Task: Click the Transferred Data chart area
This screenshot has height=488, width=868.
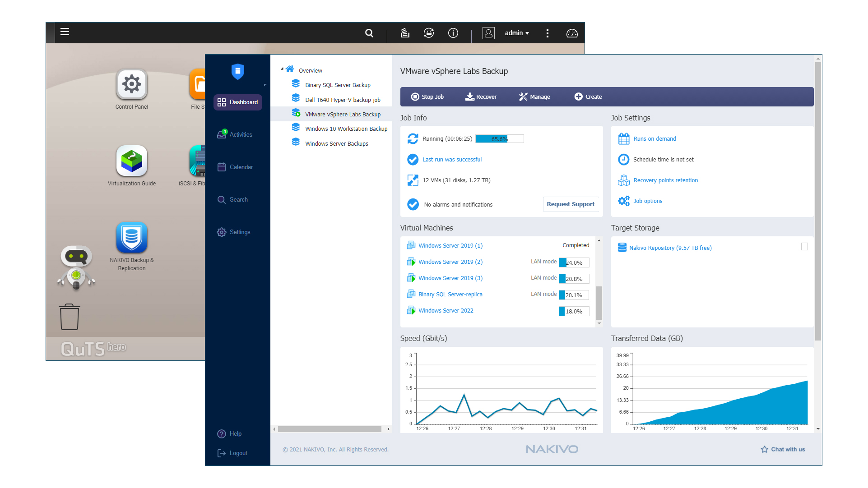Action: click(x=712, y=390)
